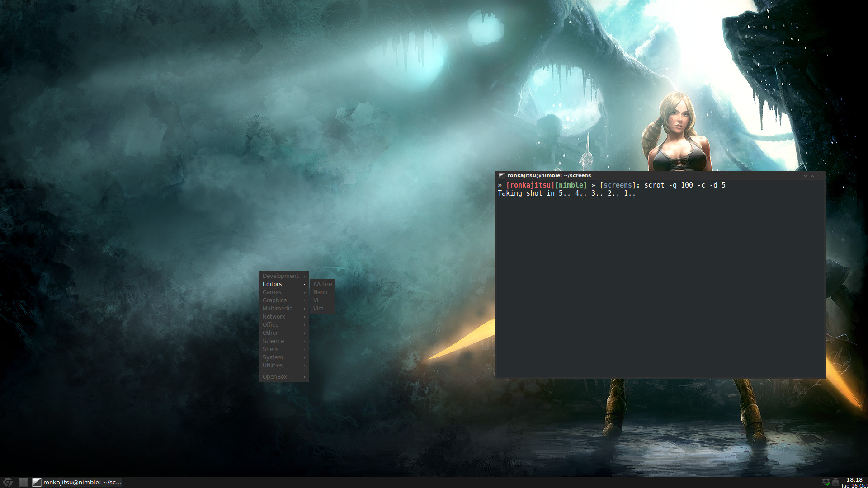868x488 pixels.
Task: Open the Multimedia submenu
Action: click(x=284, y=308)
